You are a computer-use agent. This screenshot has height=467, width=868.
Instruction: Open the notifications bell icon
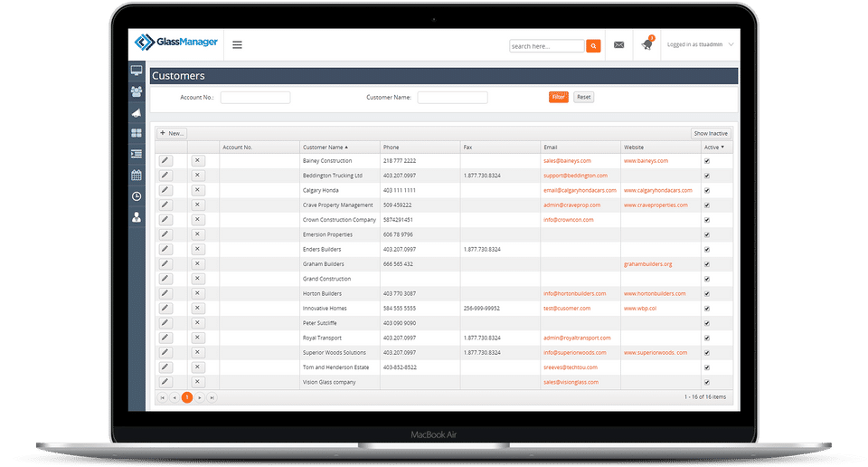(x=646, y=44)
